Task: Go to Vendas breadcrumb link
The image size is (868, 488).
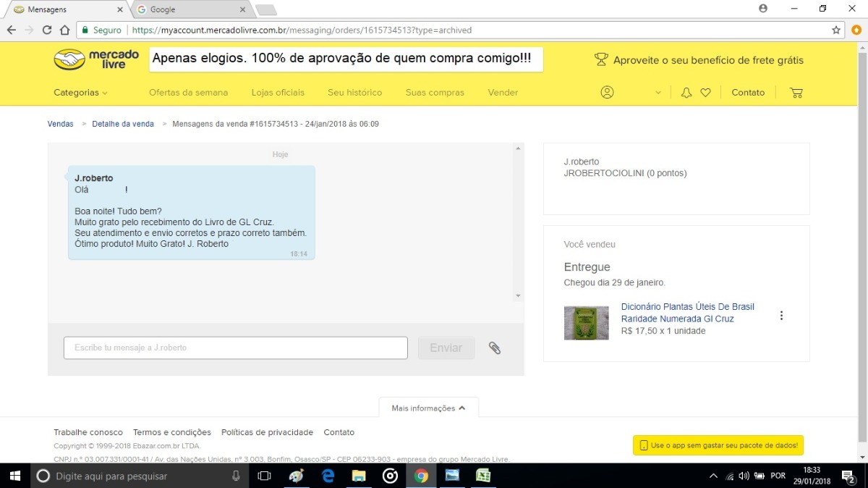Action: (x=61, y=124)
